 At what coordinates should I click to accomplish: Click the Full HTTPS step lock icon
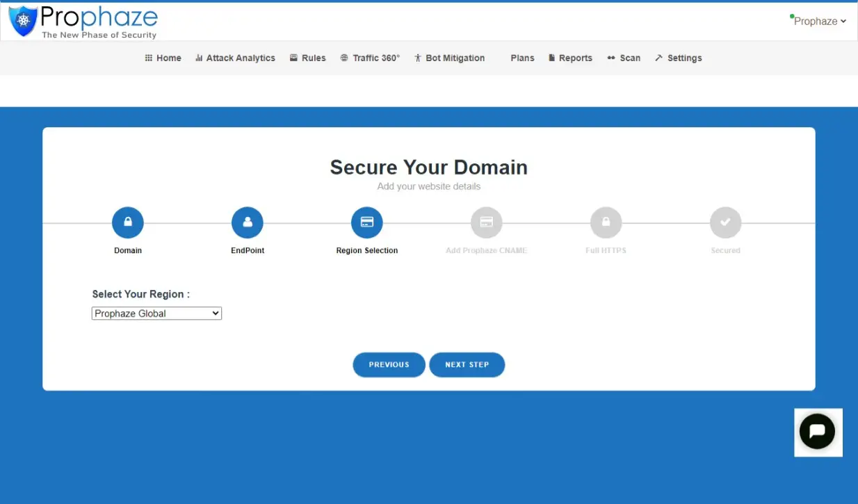606,222
